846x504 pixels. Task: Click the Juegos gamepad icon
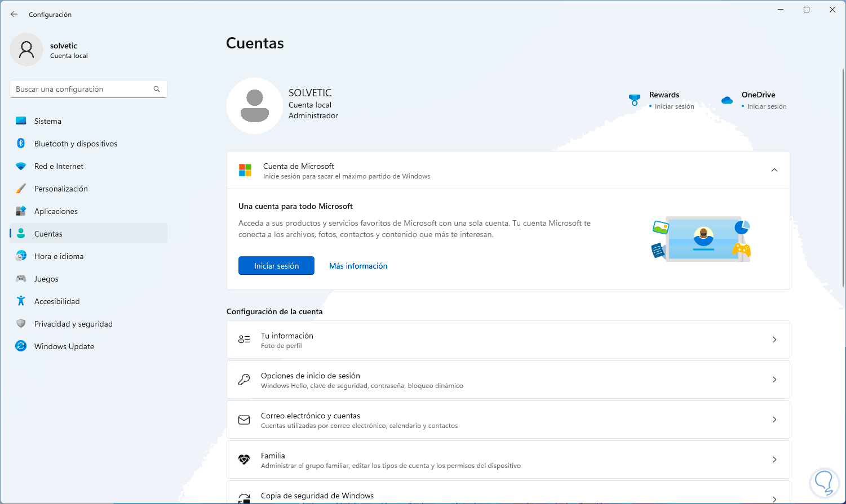click(21, 279)
